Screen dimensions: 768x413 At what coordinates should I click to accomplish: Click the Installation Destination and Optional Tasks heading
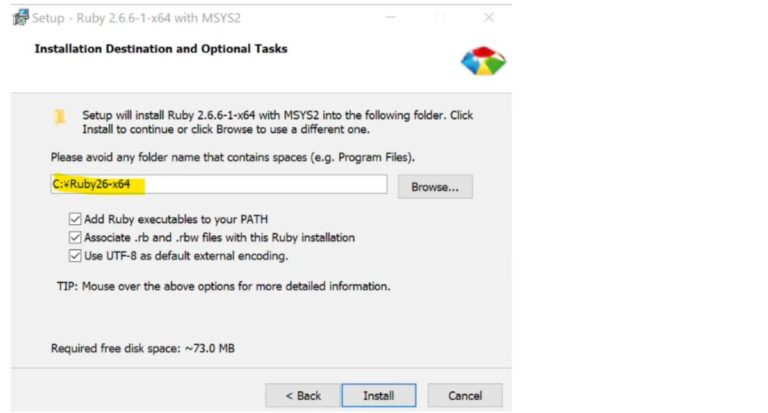(x=161, y=48)
